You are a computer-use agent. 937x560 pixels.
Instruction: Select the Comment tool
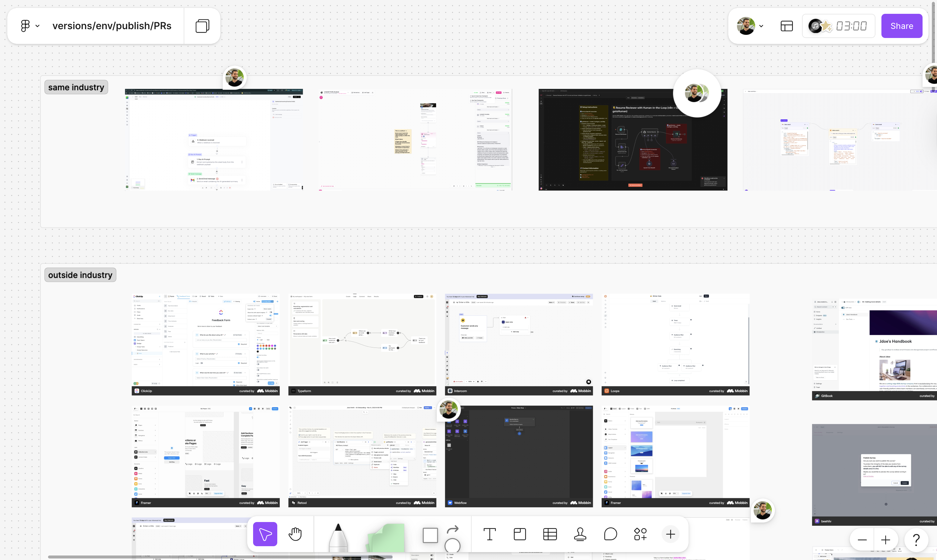point(610,534)
